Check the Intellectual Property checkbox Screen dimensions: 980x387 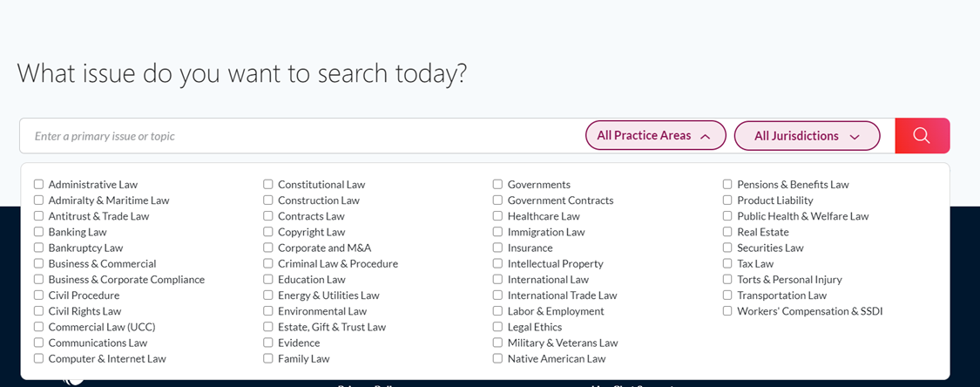(497, 264)
